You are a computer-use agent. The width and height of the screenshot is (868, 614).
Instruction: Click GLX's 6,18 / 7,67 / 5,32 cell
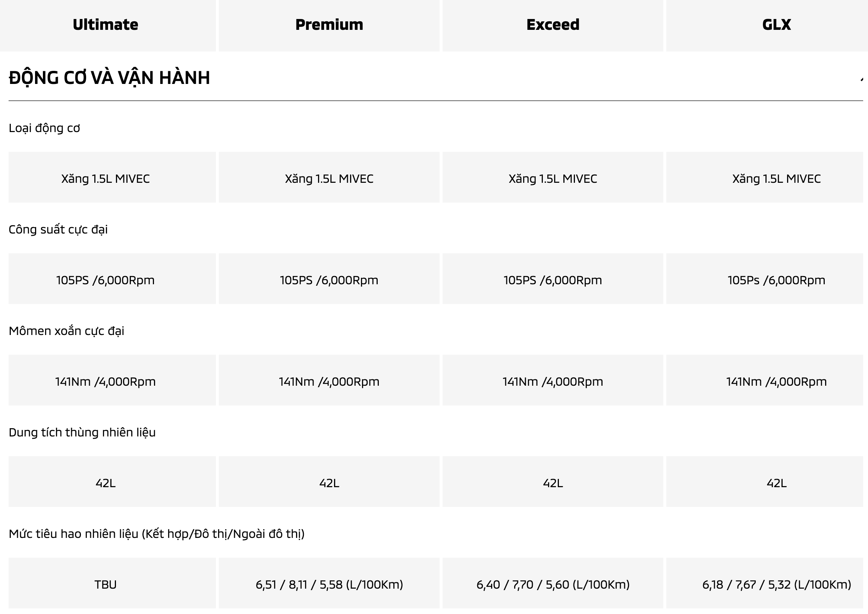[777, 585]
